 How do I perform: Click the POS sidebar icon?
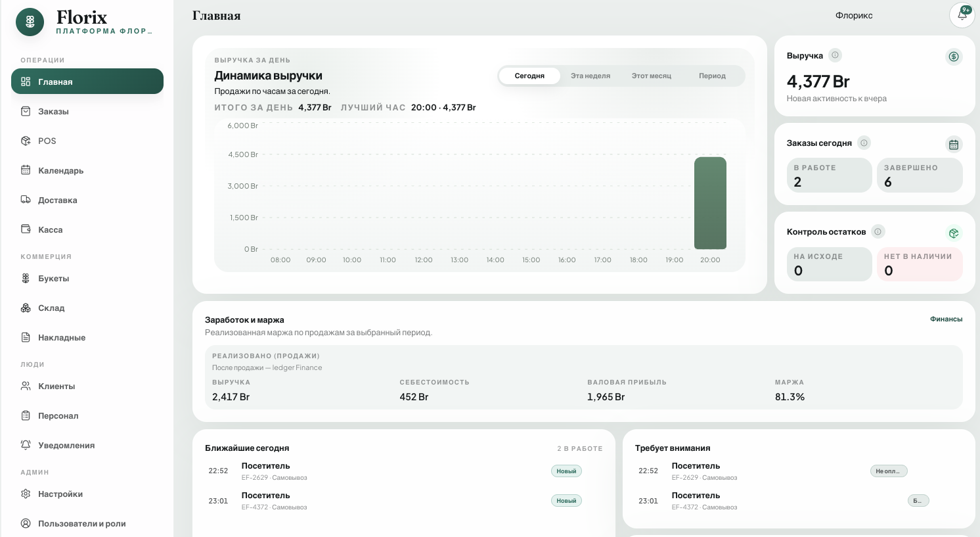coord(26,141)
